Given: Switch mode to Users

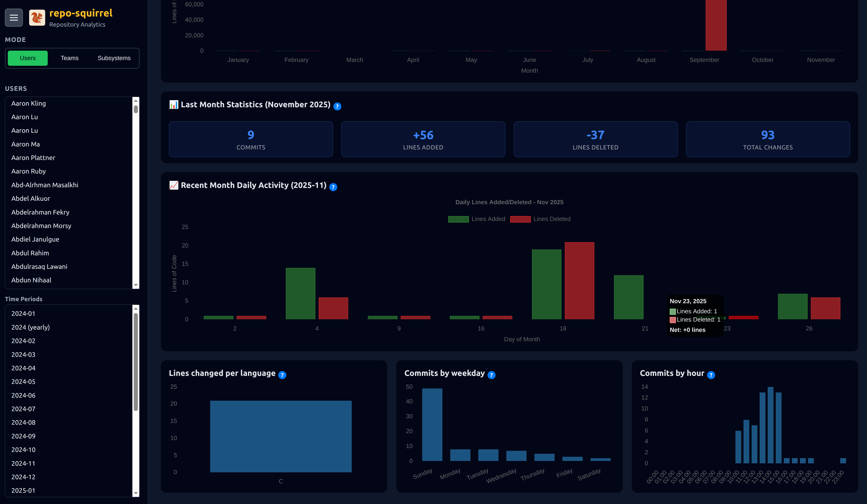Looking at the screenshot, I should tap(28, 58).
